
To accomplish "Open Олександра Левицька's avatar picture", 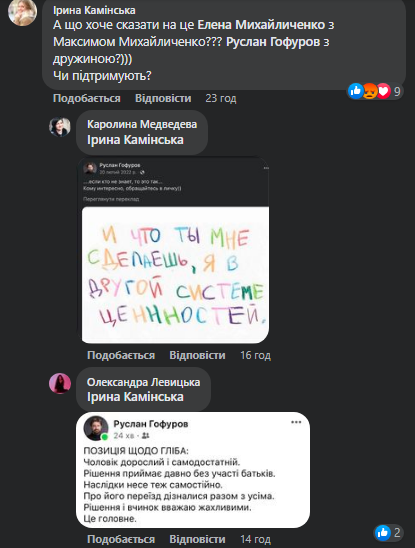I will pyautogui.click(x=60, y=383).
